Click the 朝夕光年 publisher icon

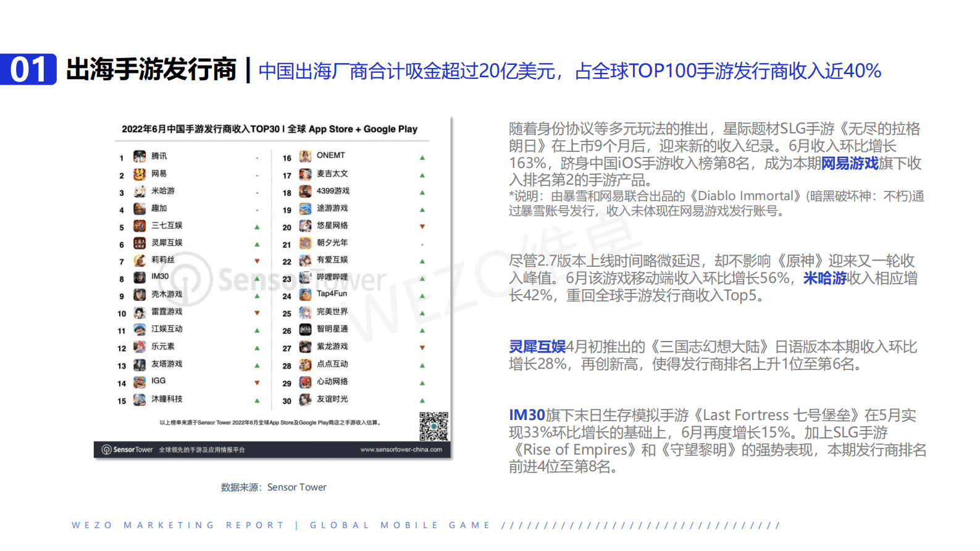click(306, 243)
